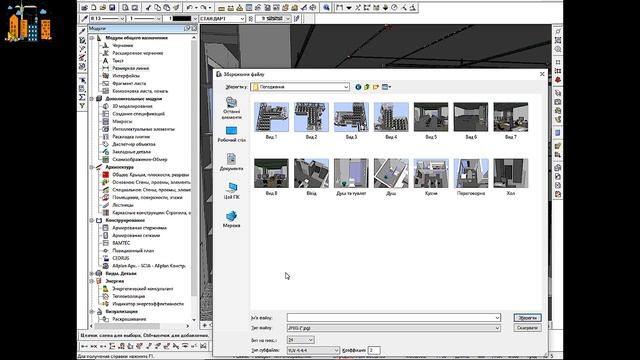Open the 'Документи' location in the dialog sidebar
This screenshot has width=640, height=360.
[231, 162]
